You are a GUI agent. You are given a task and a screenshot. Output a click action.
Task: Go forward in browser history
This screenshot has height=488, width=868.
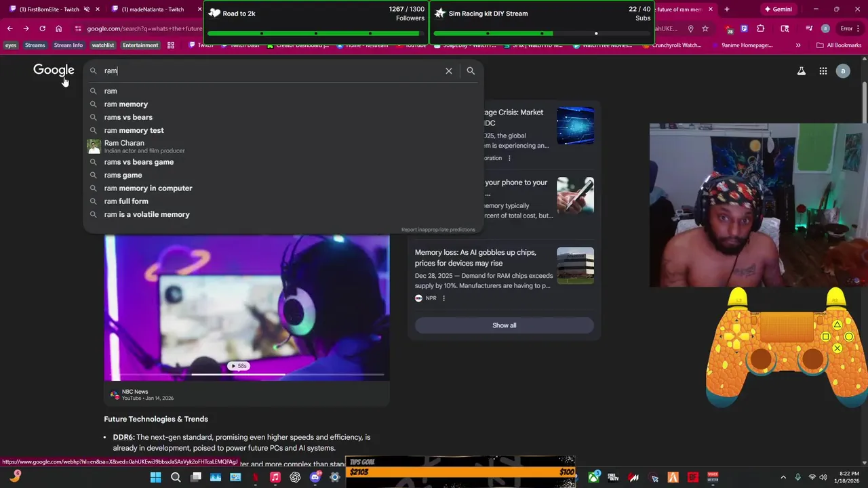pos(26,28)
